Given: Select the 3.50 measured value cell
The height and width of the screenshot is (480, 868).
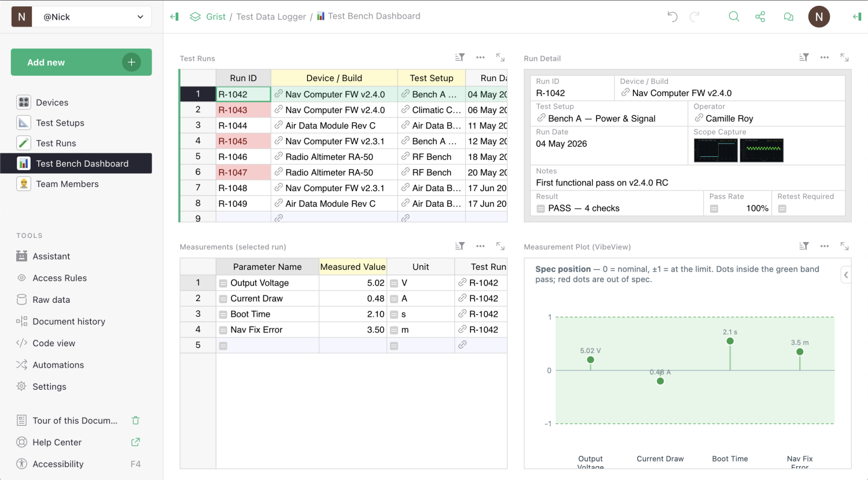Looking at the screenshot, I should click(353, 329).
